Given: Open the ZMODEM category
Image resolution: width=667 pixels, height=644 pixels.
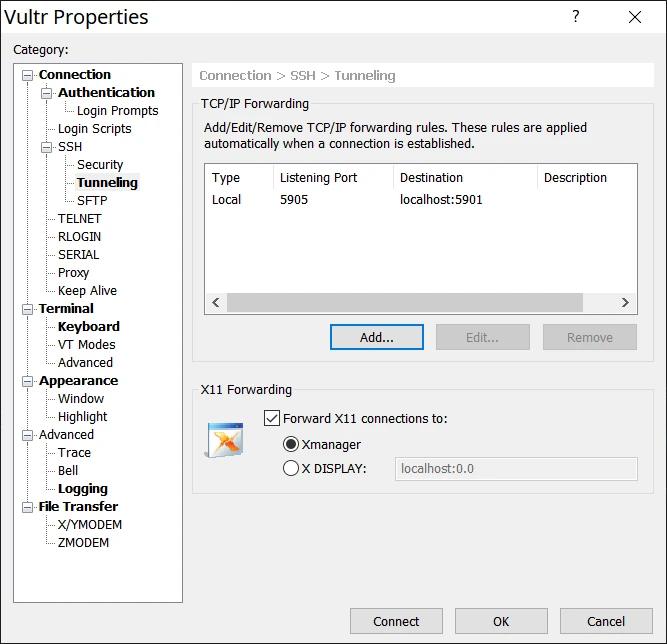Looking at the screenshot, I should 83,543.
